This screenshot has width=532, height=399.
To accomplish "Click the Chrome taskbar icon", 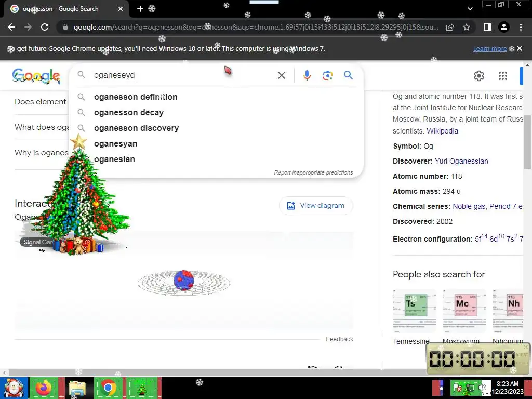I will [x=108, y=388].
